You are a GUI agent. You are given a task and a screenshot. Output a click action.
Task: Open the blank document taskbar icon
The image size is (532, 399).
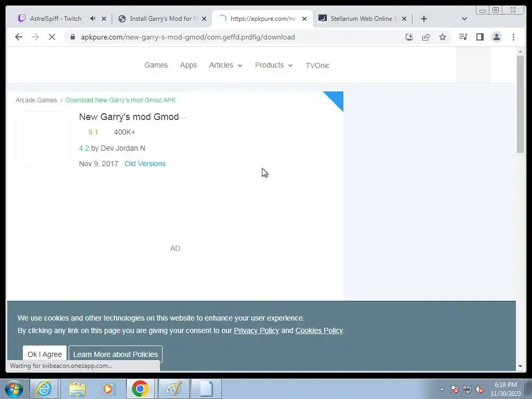[x=206, y=389]
